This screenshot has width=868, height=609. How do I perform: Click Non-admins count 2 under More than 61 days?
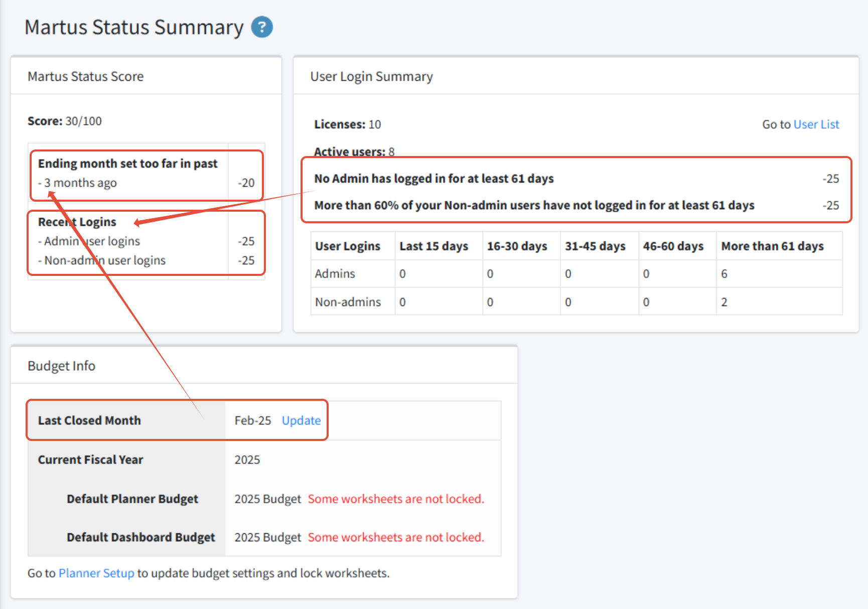click(x=724, y=302)
